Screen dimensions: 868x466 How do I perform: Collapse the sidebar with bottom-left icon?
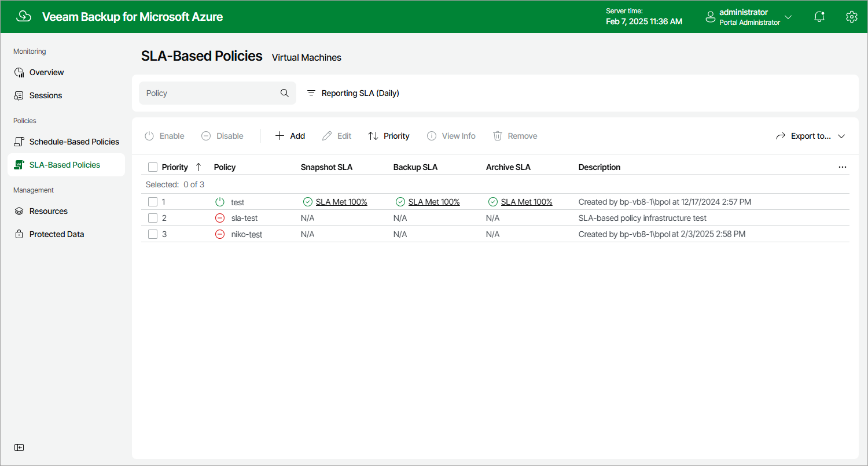tap(20, 447)
